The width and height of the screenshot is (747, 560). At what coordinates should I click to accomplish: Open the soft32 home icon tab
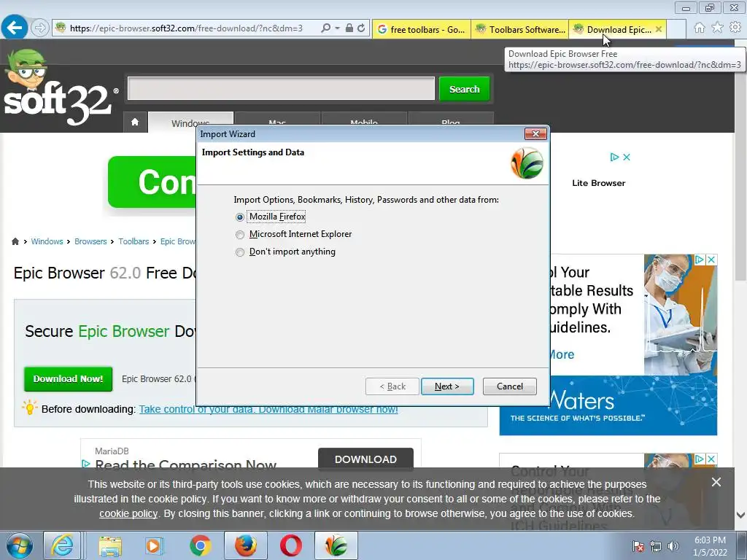tap(135, 122)
